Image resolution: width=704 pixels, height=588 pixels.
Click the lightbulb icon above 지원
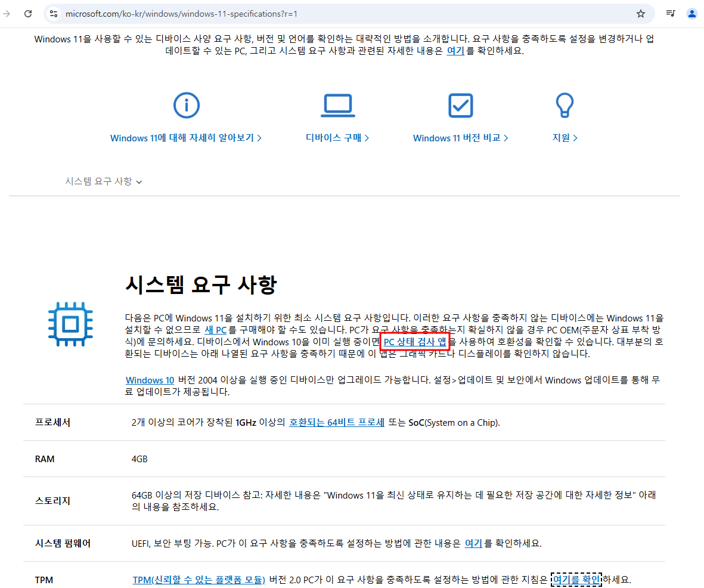(x=565, y=106)
